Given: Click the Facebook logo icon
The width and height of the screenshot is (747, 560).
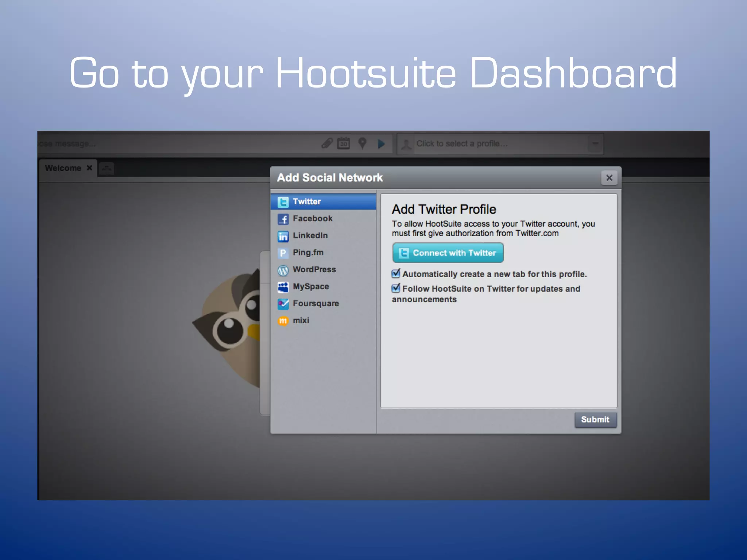Looking at the screenshot, I should 283,219.
